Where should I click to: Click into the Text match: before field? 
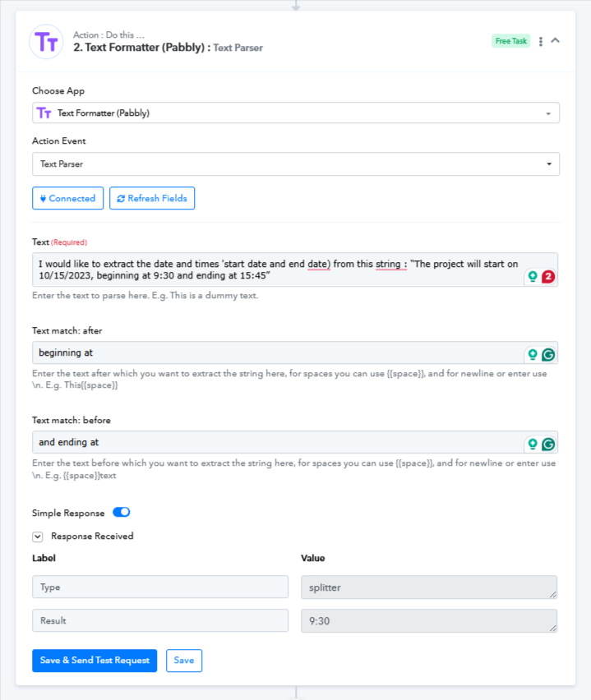coord(277,442)
